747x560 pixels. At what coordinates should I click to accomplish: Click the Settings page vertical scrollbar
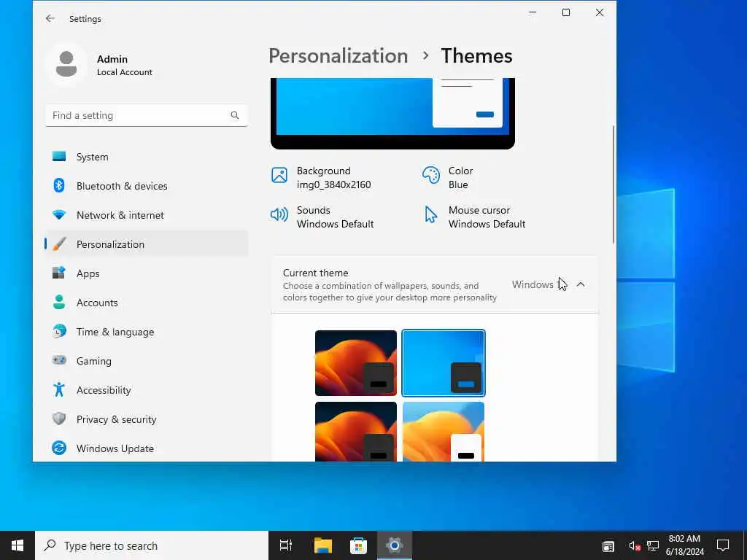(x=613, y=184)
